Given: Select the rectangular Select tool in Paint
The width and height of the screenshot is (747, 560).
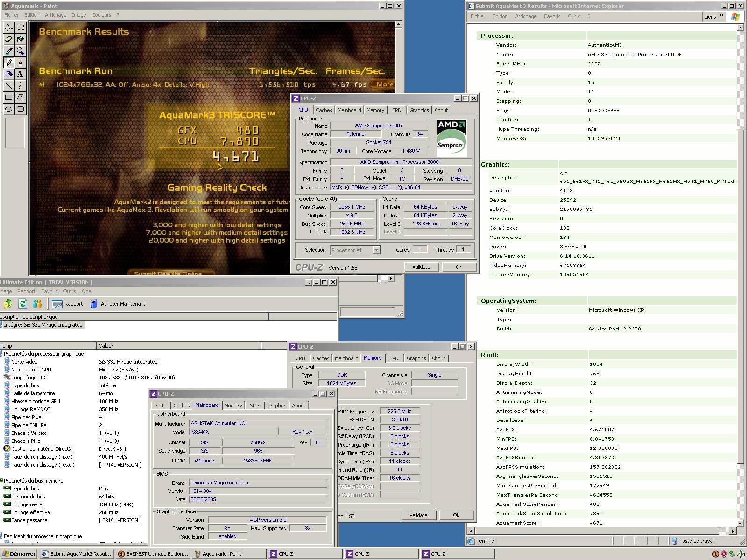Looking at the screenshot, I should point(21,28).
